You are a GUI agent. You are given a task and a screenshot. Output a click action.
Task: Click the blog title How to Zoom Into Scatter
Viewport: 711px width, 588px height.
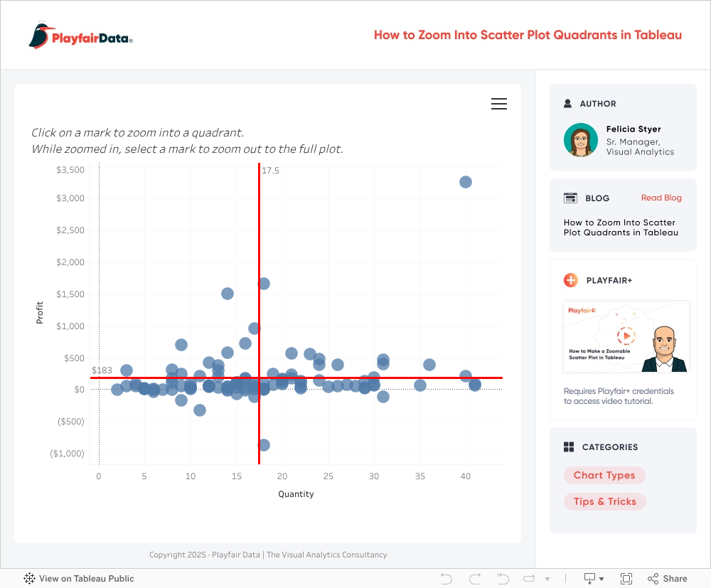click(619, 228)
